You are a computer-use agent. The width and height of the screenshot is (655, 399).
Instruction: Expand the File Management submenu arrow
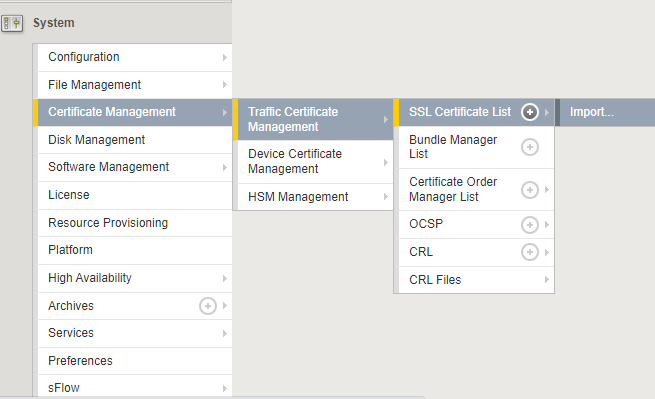tap(225, 85)
